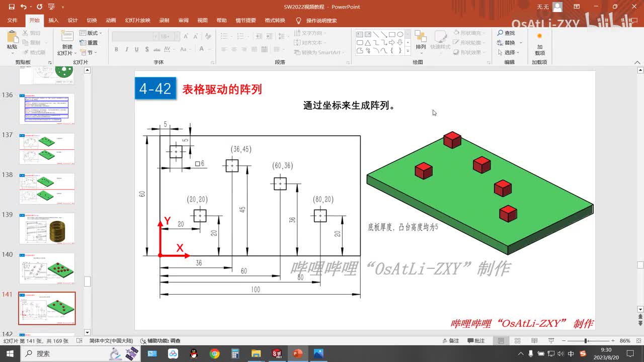The height and width of the screenshot is (362, 644).
Task: Click the 86% zoom level
Action: pyautogui.click(x=625, y=341)
